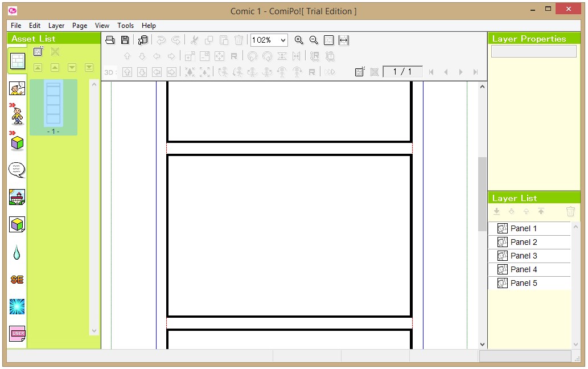Viewport: 588px width, 369px height.
Task: Open the water drop asset category
Action: pyautogui.click(x=17, y=252)
